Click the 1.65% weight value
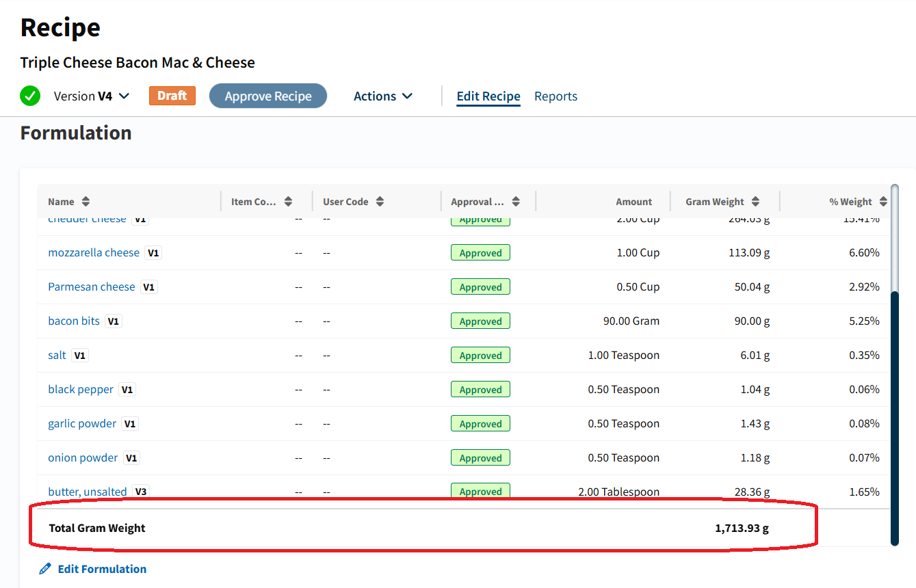Image resolution: width=916 pixels, height=588 pixels. [x=864, y=492]
